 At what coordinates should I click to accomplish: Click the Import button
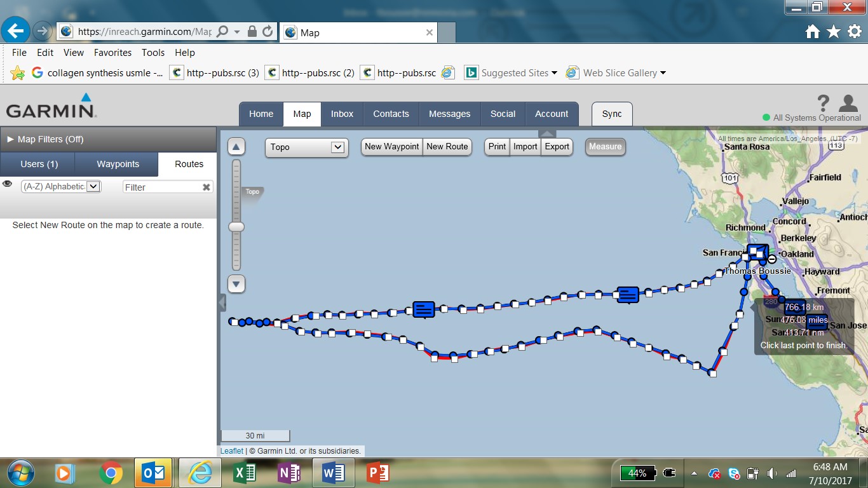(x=526, y=147)
